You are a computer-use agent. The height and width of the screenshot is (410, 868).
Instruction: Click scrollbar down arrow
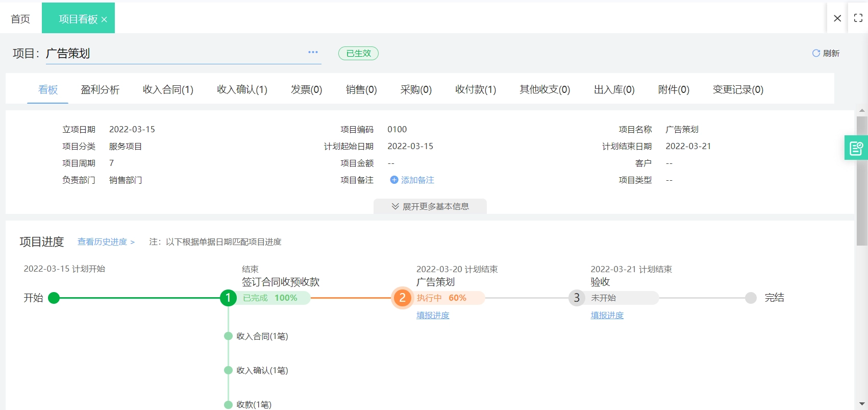coord(862,404)
